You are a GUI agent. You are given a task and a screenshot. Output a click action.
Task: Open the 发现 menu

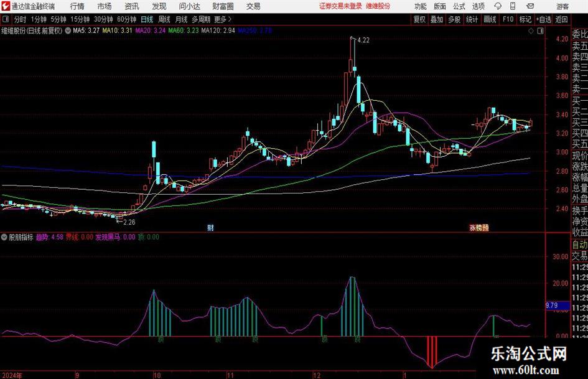pos(159,6)
